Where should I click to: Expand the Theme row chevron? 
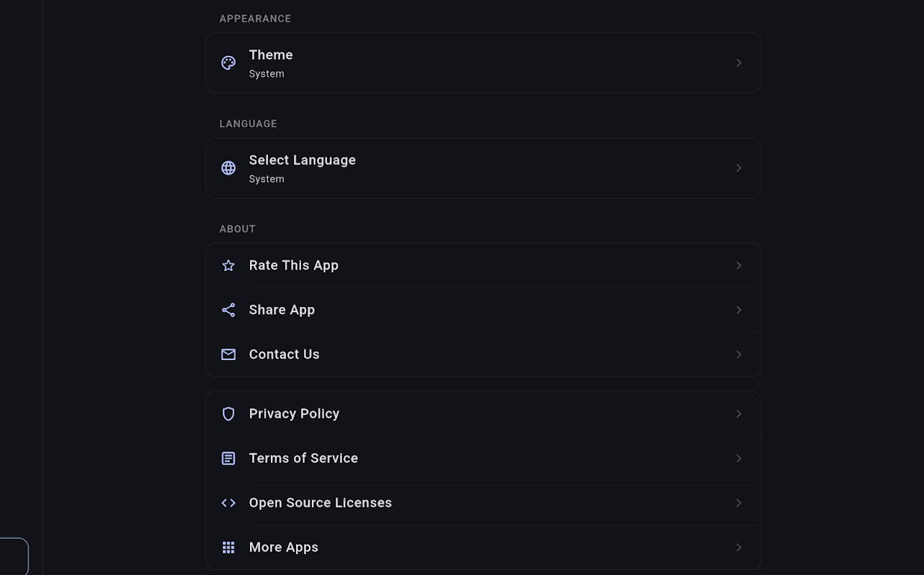tap(739, 63)
